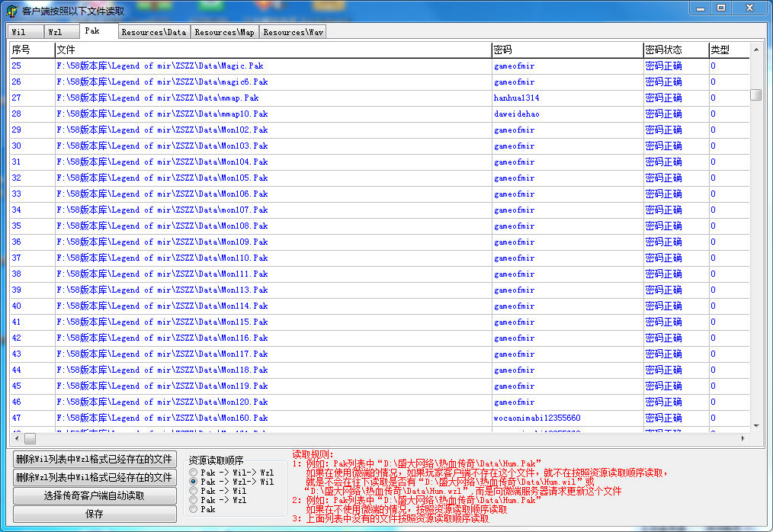The width and height of the screenshot is (773, 532).
Task: Select the Mon110.Pak file row
Action: pyautogui.click(x=380, y=258)
